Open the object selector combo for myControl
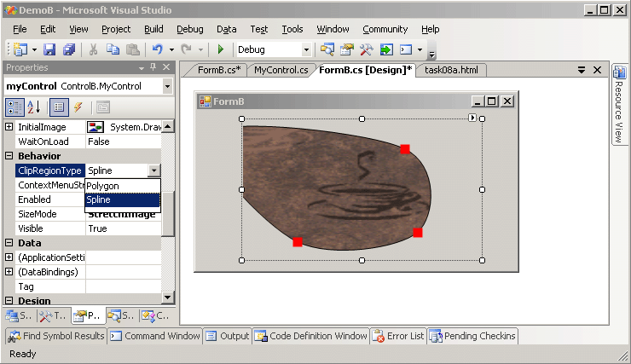The width and height of the screenshot is (631, 364). click(167, 86)
